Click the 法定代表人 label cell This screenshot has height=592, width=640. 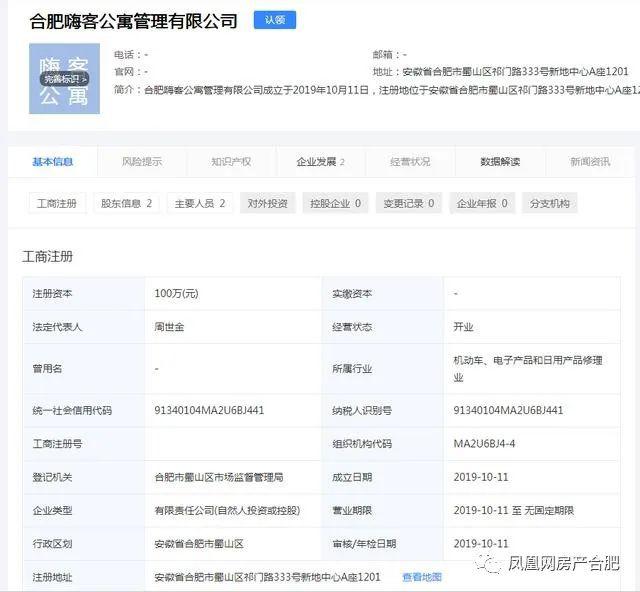(84, 327)
